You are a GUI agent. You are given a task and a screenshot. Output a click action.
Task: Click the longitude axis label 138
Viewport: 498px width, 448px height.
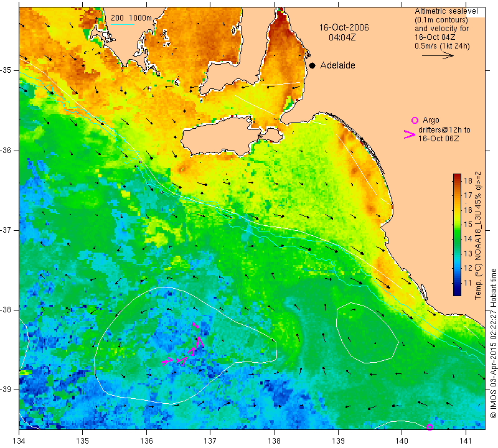coord(274,441)
